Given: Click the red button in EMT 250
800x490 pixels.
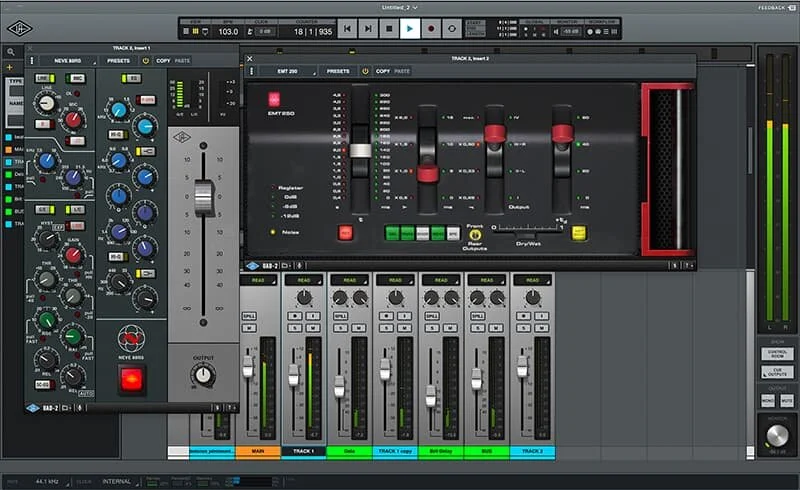Looking at the screenshot, I should coord(345,233).
